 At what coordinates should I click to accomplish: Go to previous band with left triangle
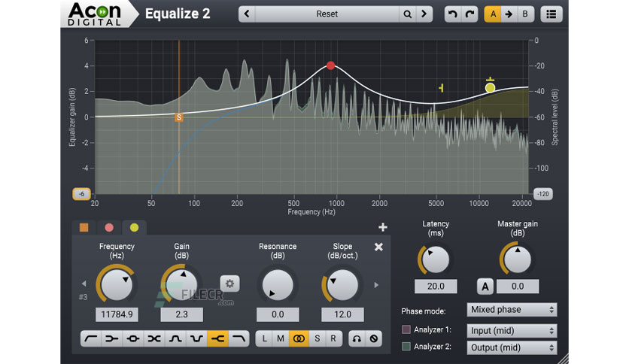tap(84, 284)
